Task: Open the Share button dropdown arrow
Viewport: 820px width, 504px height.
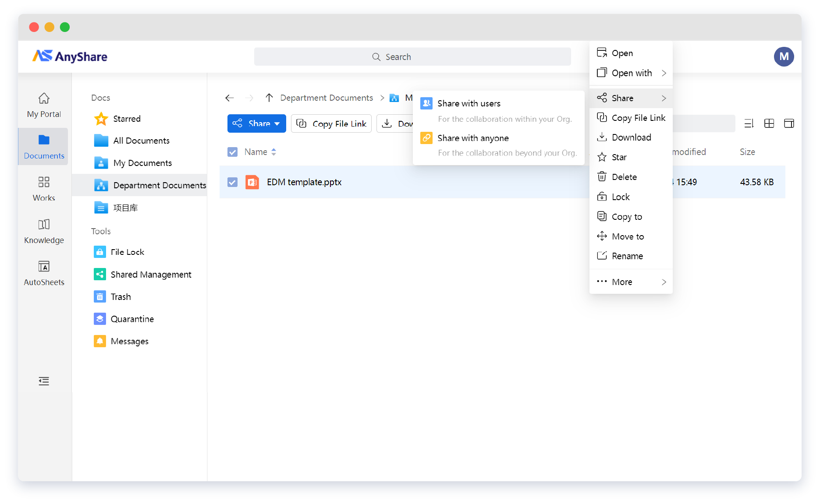Action: (277, 123)
